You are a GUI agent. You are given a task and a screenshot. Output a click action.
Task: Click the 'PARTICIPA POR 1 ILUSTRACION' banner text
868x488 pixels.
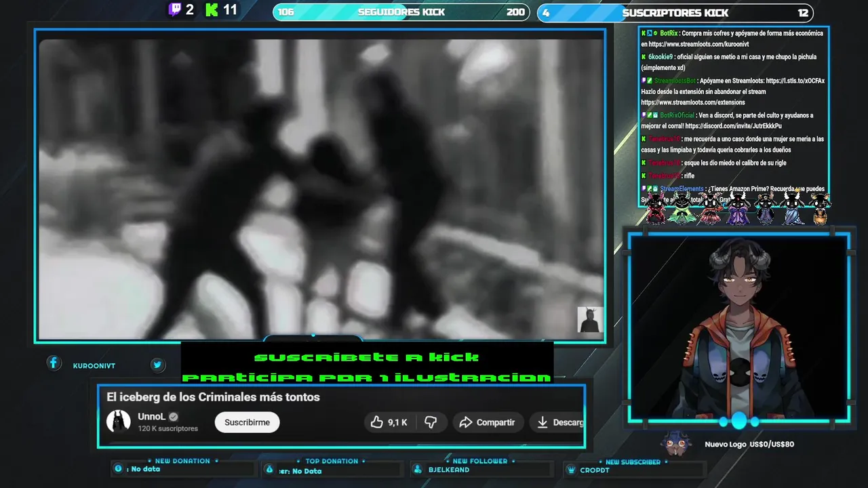[x=367, y=378]
